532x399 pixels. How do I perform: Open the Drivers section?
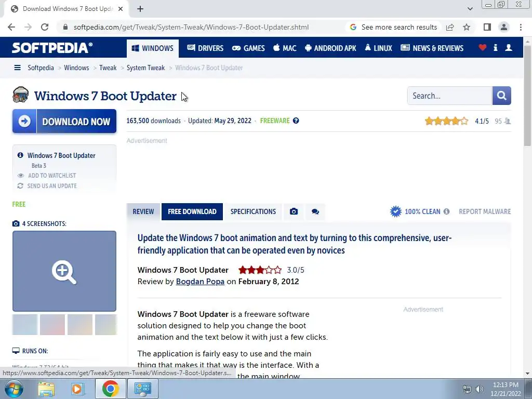coord(205,48)
